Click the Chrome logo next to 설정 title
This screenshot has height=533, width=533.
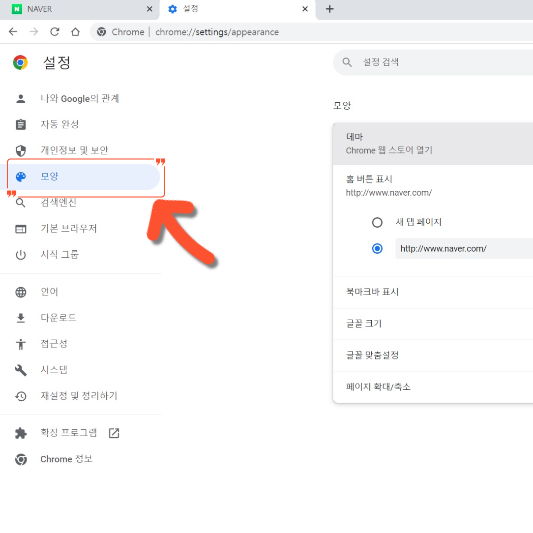pyautogui.click(x=20, y=63)
